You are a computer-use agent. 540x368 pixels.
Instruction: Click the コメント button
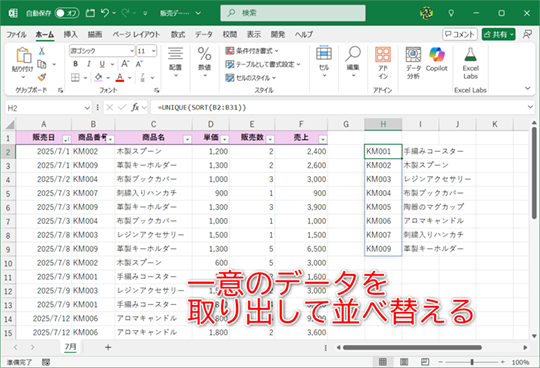460,34
